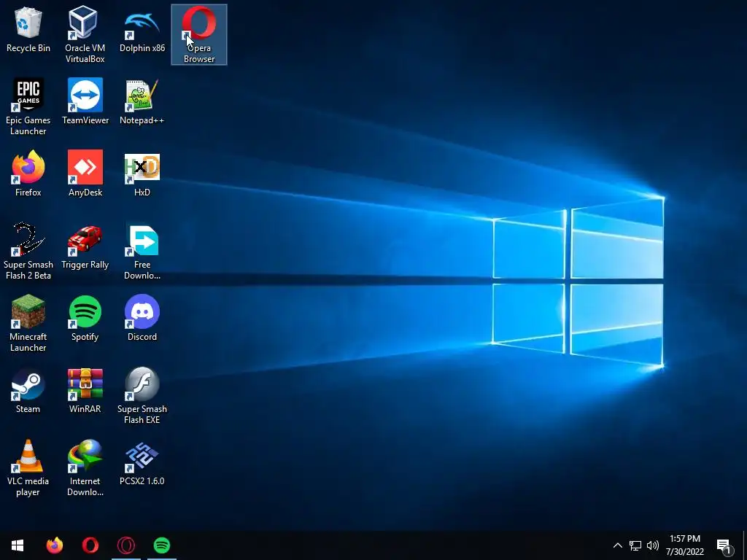Open the notification Action Center
This screenshot has width=747, height=560.
pyautogui.click(x=724, y=545)
